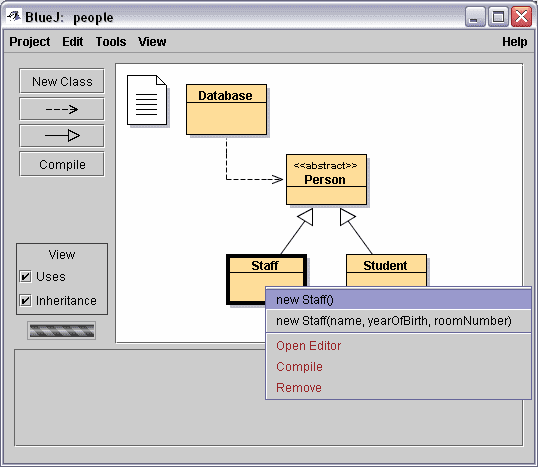Select the dashed uses-arrow tool button
This screenshot has width=538, height=467.
pos(62,109)
